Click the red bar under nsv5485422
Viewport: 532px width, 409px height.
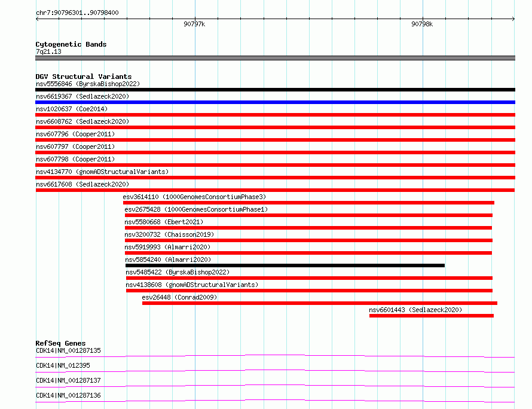[x=309, y=278]
